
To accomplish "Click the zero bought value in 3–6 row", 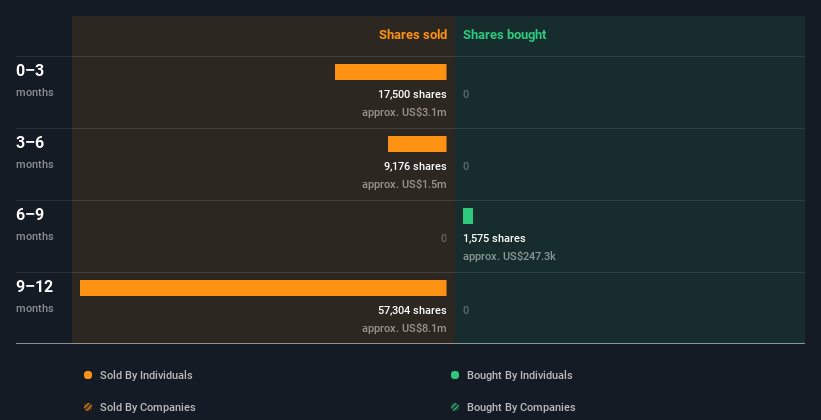I will pos(466,166).
